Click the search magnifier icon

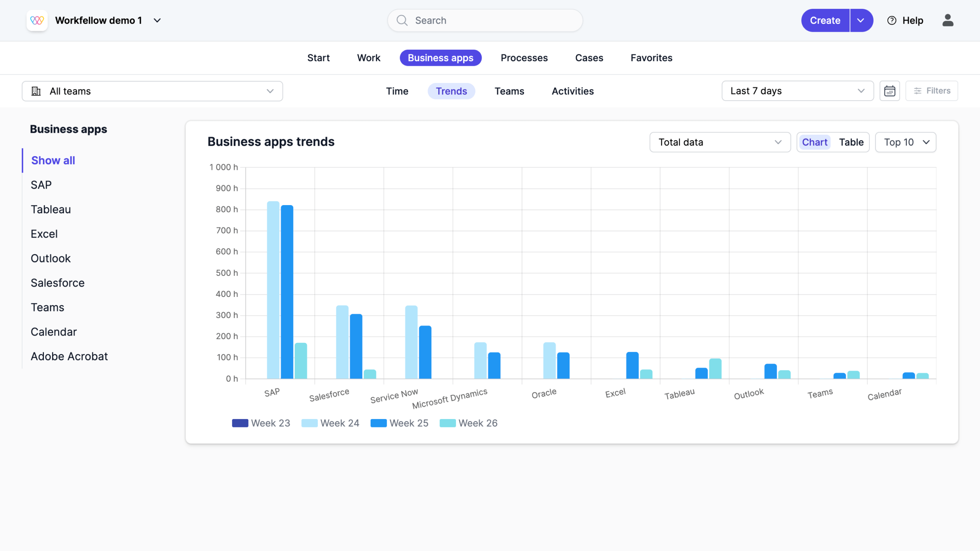[x=402, y=20]
